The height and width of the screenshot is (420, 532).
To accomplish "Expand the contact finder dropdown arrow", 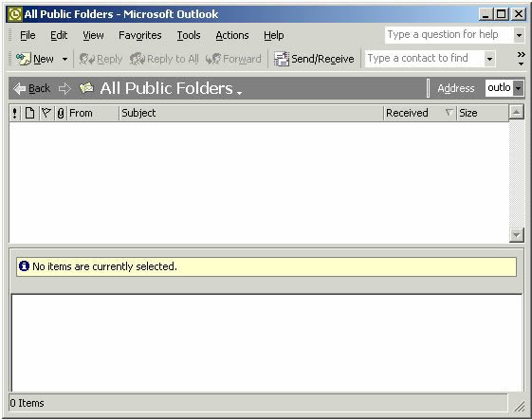I will [489, 59].
